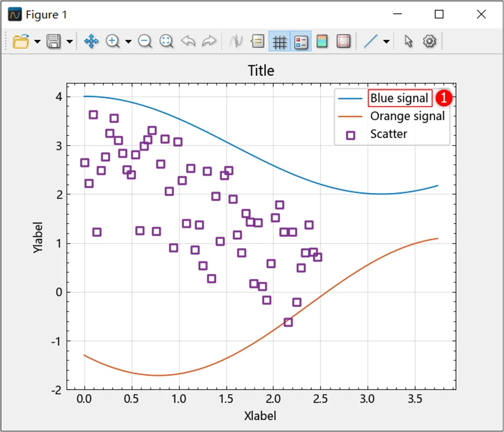Expand the open file dropdown arrow
The image size is (504, 432).
coord(37,41)
